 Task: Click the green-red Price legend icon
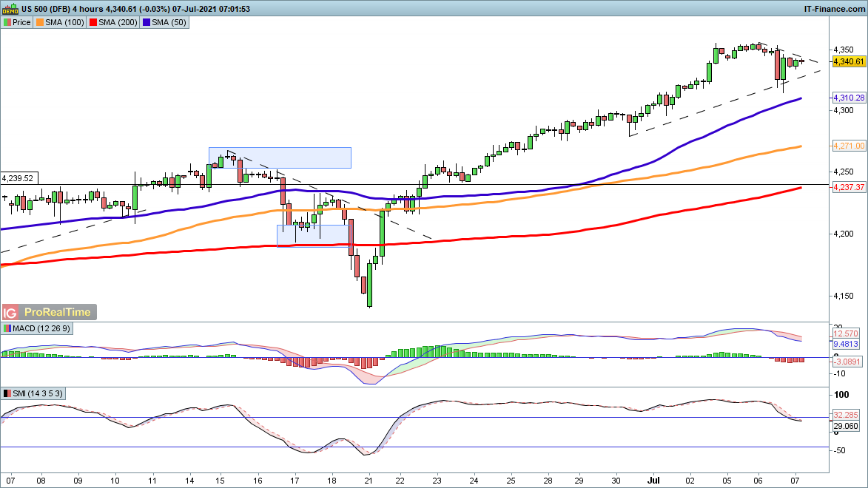tap(7, 22)
